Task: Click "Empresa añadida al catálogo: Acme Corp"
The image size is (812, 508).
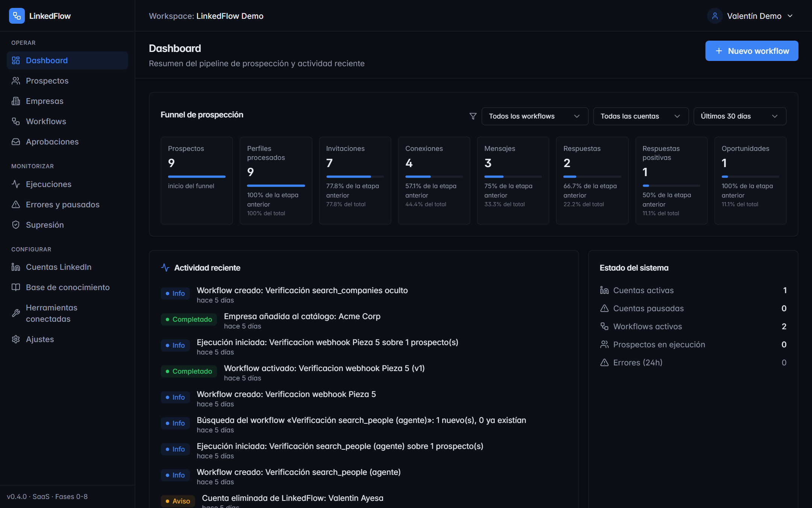Action: 302,316
